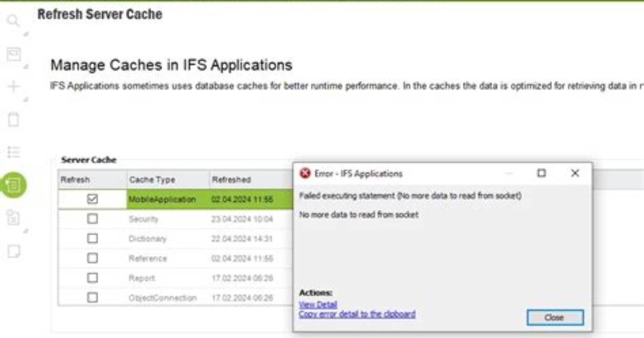Viewport: 644px width, 338px height.
Task: Select the Security cache type cell
Action: pos(168,219)
